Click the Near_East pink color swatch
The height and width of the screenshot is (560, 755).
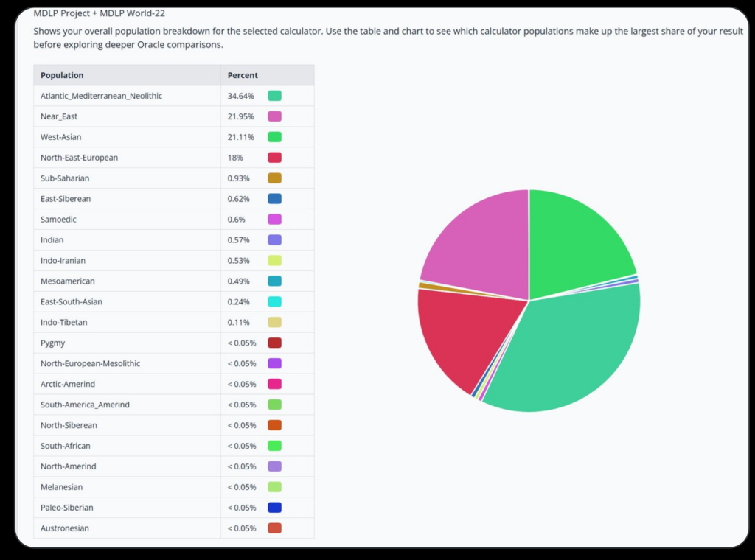(x=274, y=116)
